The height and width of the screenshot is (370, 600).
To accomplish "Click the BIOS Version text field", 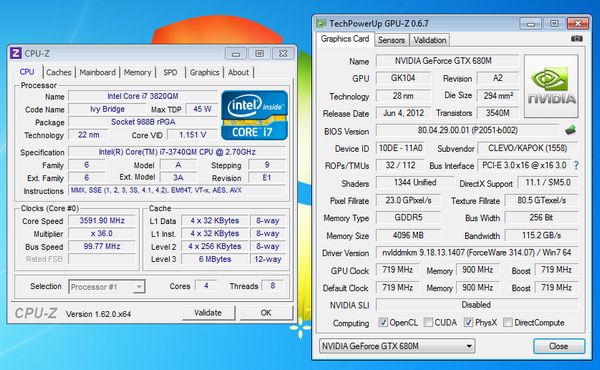I will [x=467, y=130].
